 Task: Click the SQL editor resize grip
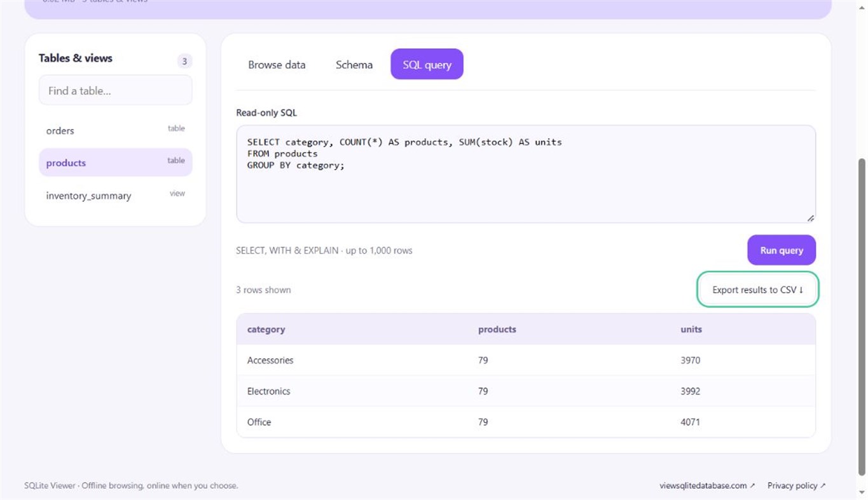tap(810, 218)
